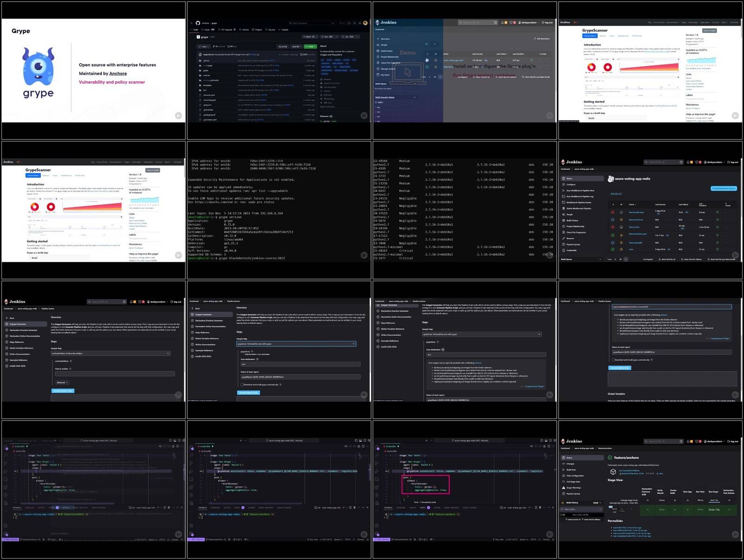The height and width of the screenshot is (560, 744).
Task: Open feature/parallel branch in azure-voting-app-redis project thumbnail
Action: (x=636, y=243)
